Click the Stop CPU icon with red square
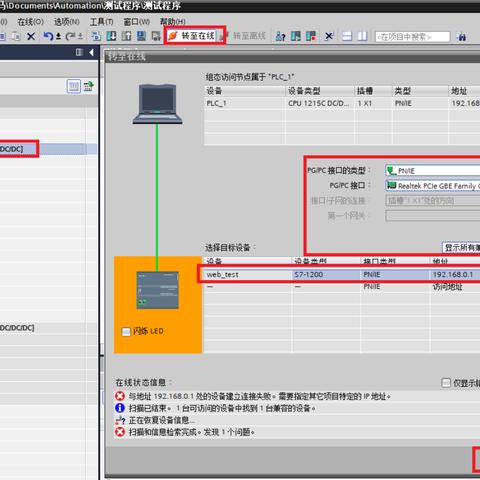480x480 pixels. pyautogui.click(x=311, y=36)
